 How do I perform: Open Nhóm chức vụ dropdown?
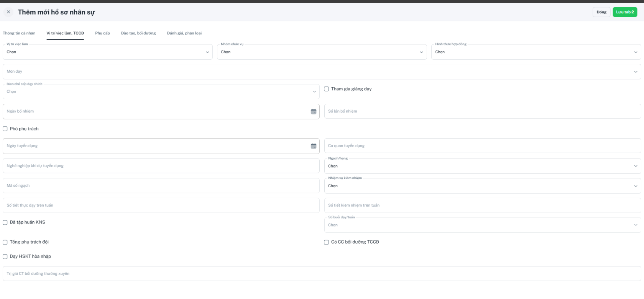click(322, 52)
